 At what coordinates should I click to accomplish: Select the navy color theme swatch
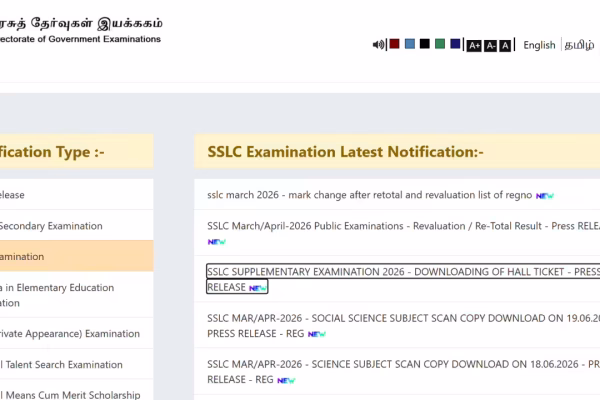(x=455, y=44)
